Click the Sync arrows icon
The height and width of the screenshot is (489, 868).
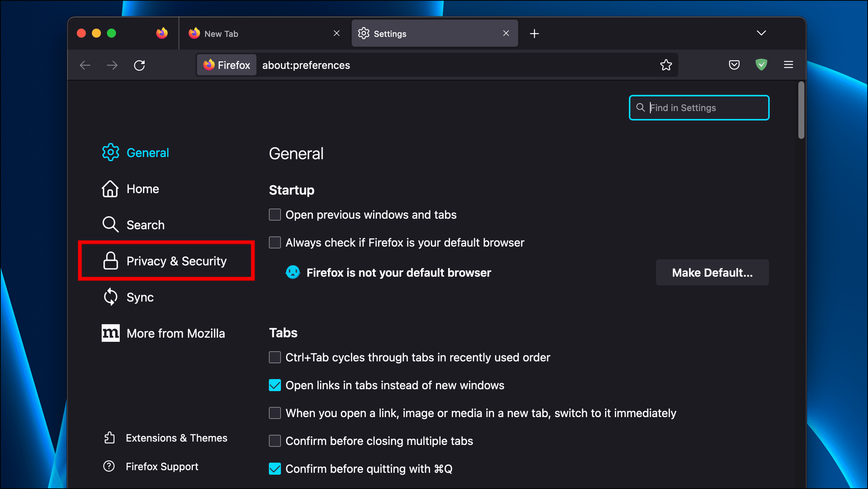click(111, 297)
